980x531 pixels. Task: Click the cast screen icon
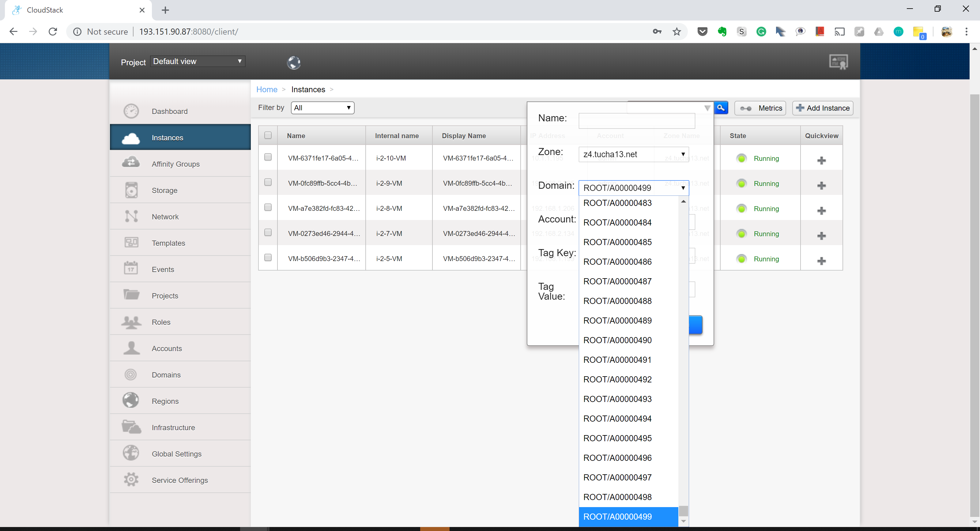click(839, 32)
